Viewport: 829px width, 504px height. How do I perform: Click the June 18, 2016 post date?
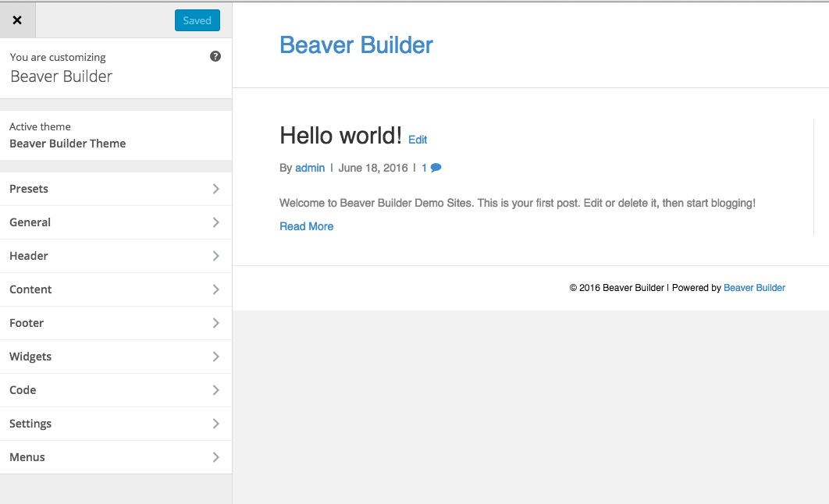tap(373, 168)
